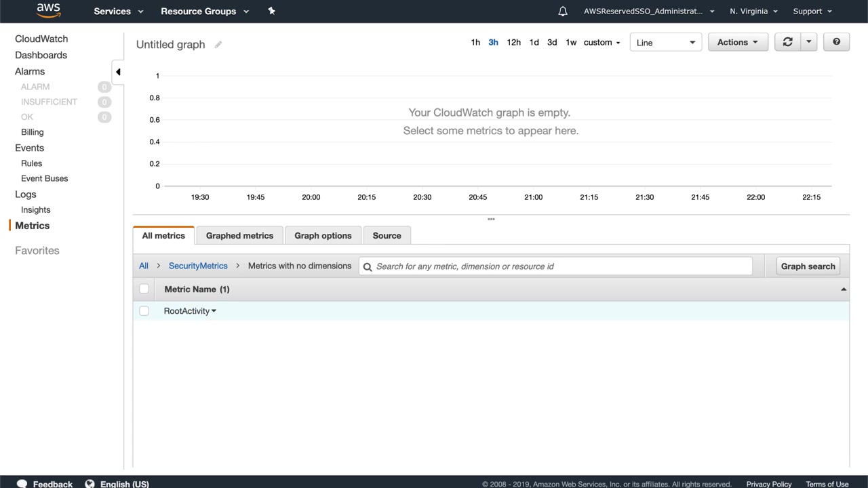Go to All metrics breadcrumb
Image resolution: width=868 pixels, height=488 pixels.
(x=144, y=266)
